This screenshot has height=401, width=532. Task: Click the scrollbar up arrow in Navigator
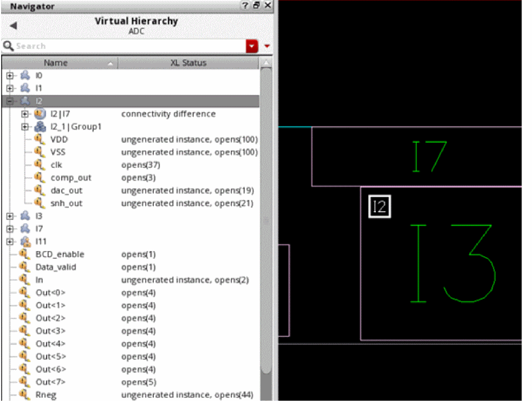click(x=267, y=63)
